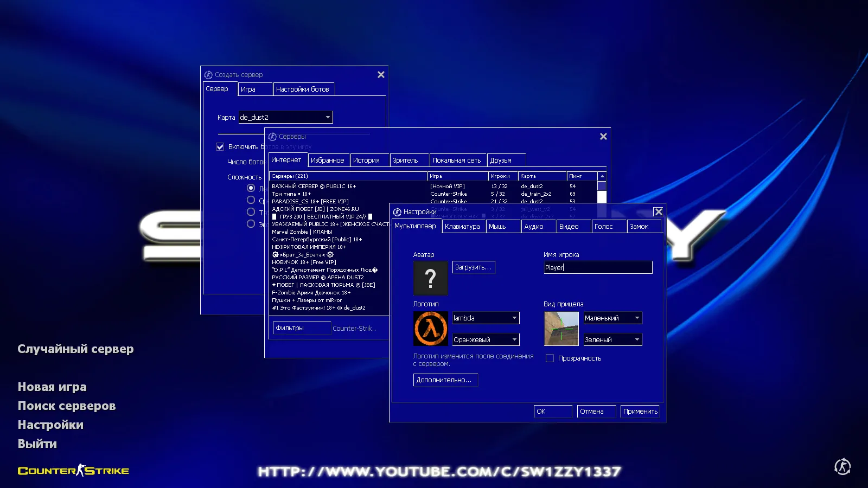This screenshot has width=868, height=488.
Task: Click the Counter-Strike icon in the bottom-right corner
Action: tap(842, 466)
